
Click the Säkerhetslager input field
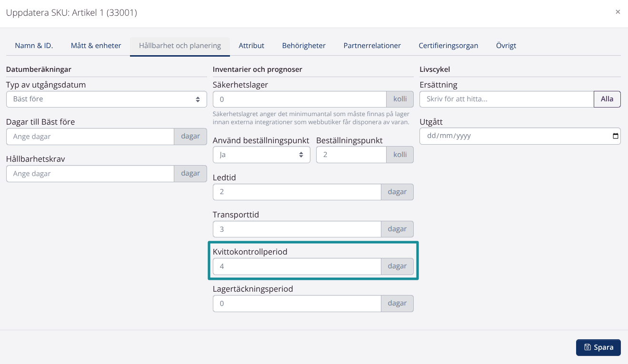point(299,99)
